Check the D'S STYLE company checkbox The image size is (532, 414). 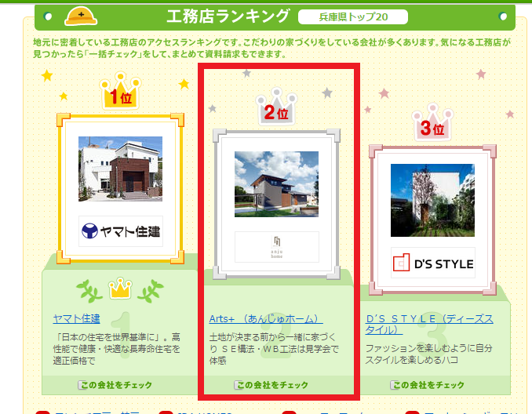(x=394, y=385)
